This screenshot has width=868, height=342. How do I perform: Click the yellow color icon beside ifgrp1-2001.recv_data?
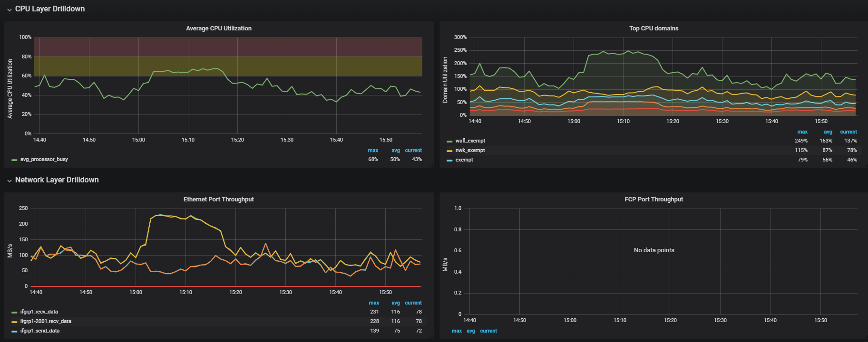(x=14, y=322)
